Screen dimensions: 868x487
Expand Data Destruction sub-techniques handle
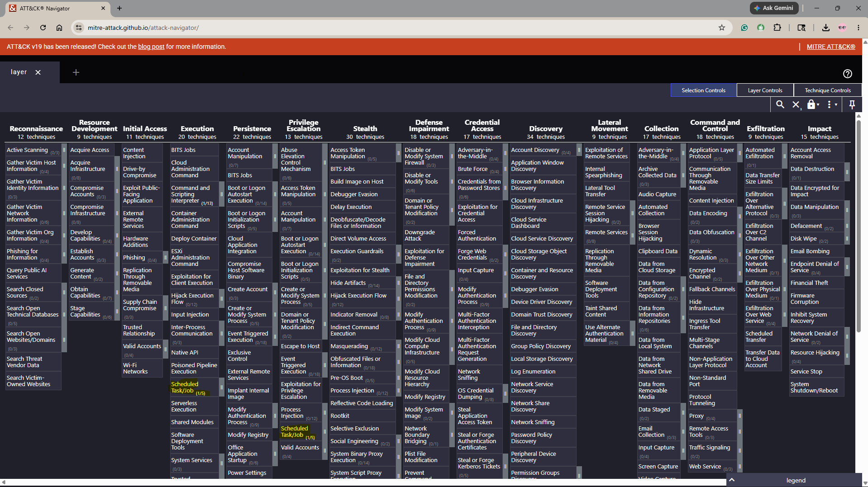point(847,172)
